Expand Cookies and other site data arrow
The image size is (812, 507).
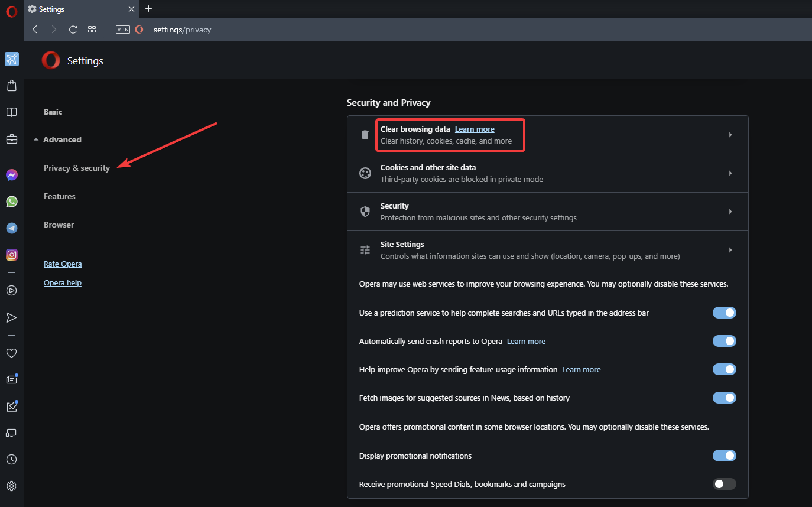point(730,173)
